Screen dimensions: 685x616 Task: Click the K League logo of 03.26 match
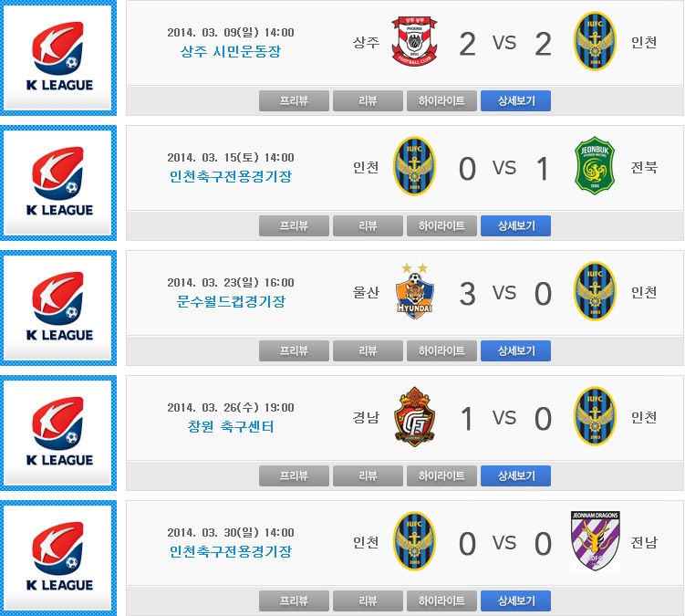pos(59,433)
